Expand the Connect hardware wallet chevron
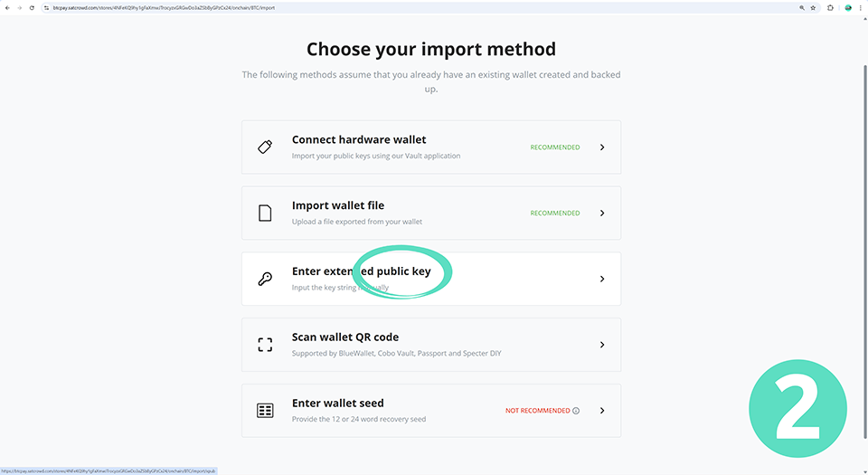The height and width of the screenshot is (475, 868). [602, 147]
